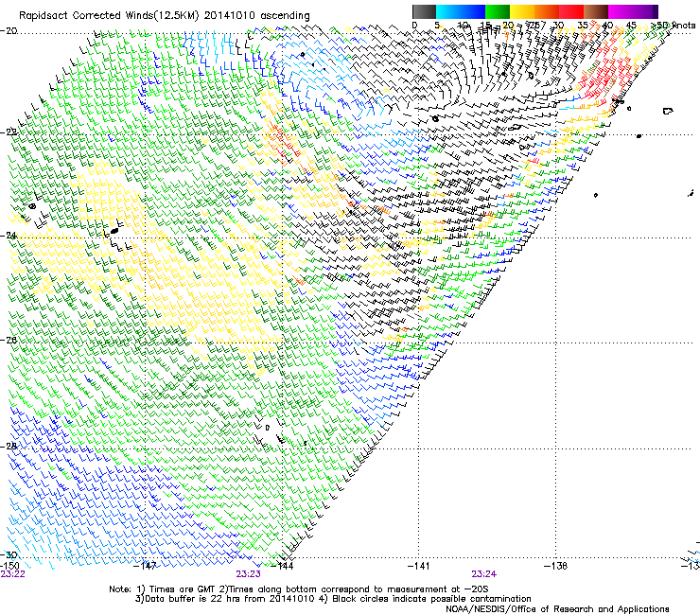
Task: Click the '-28' latitude label
Action: tap(9, 447)
